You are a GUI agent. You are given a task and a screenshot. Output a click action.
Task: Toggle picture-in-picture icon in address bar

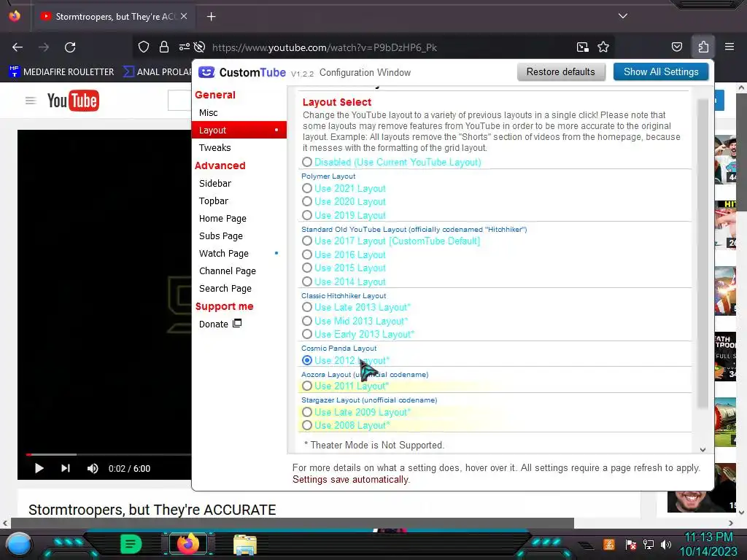583,47
